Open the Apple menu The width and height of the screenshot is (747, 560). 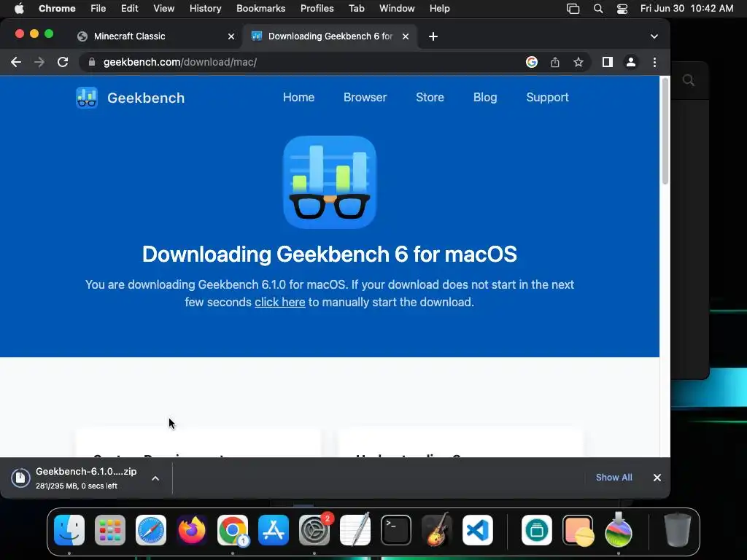[x=19, y=9]
